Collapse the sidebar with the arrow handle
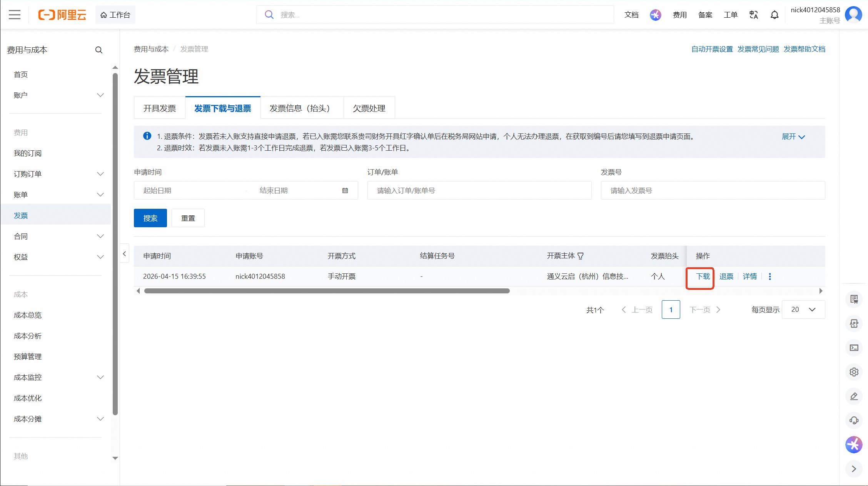 (x=124, y=254)
